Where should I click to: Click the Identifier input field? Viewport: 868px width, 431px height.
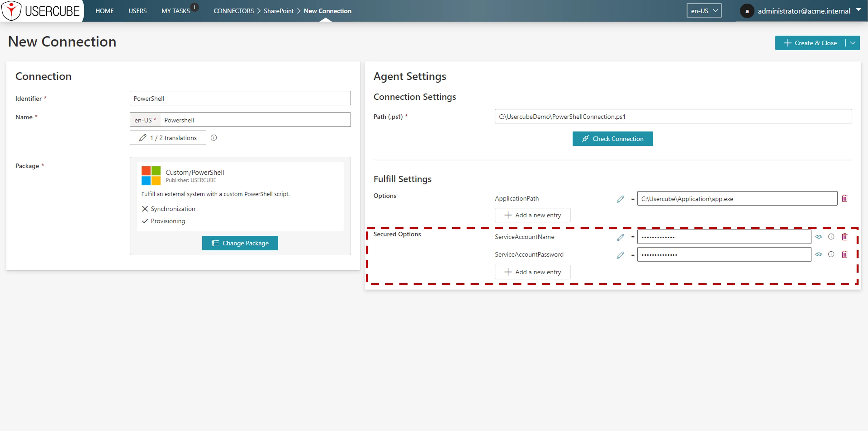[240, 98]
